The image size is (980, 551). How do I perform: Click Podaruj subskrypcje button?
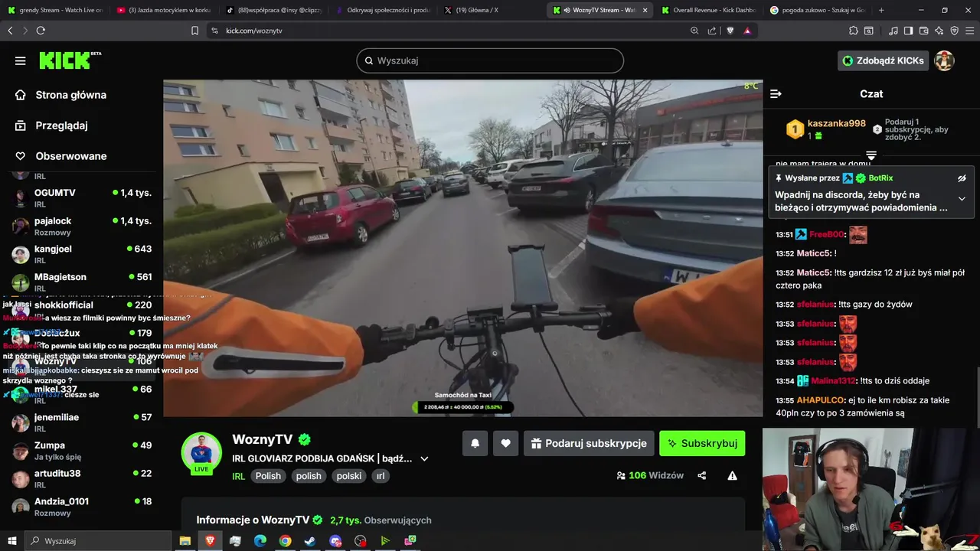[x=589, y=443]
